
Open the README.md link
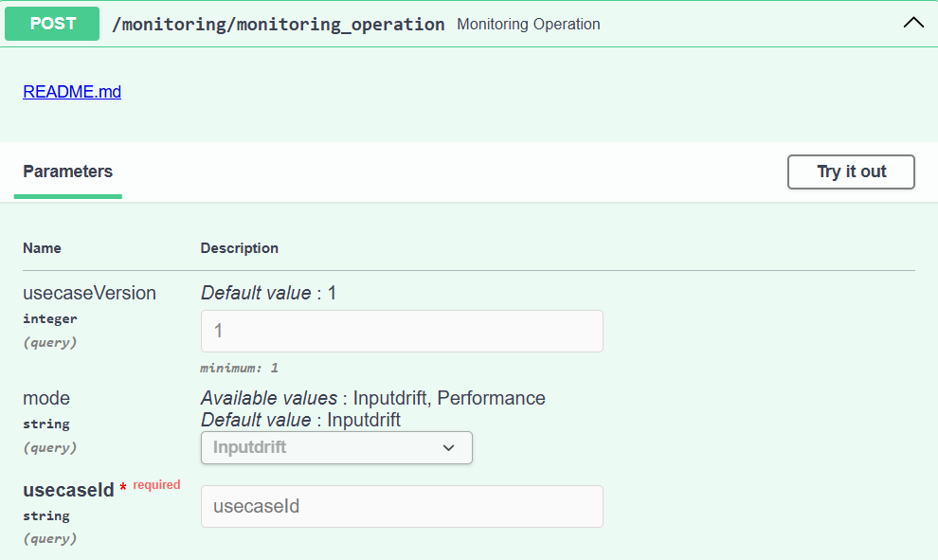click(72, 92)
